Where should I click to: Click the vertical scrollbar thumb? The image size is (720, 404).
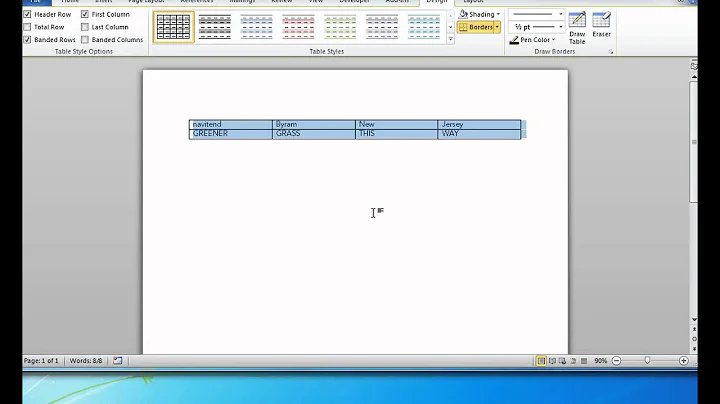click(x=694, y=142)
